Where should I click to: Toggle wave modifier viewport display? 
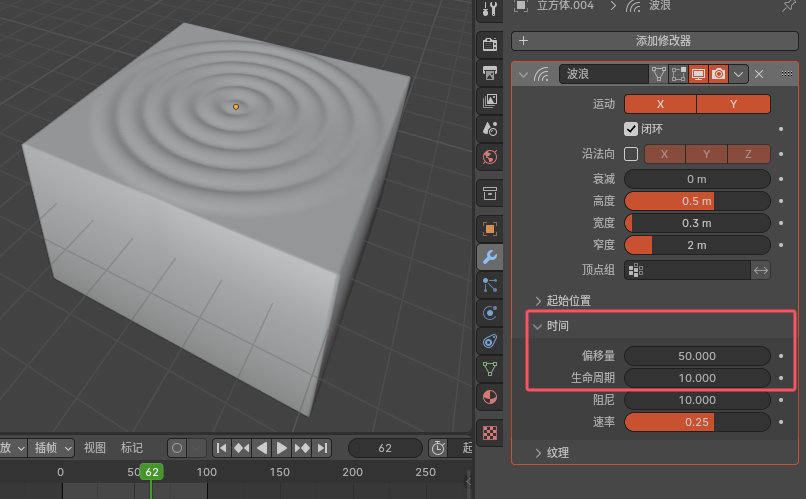[698, 74]
